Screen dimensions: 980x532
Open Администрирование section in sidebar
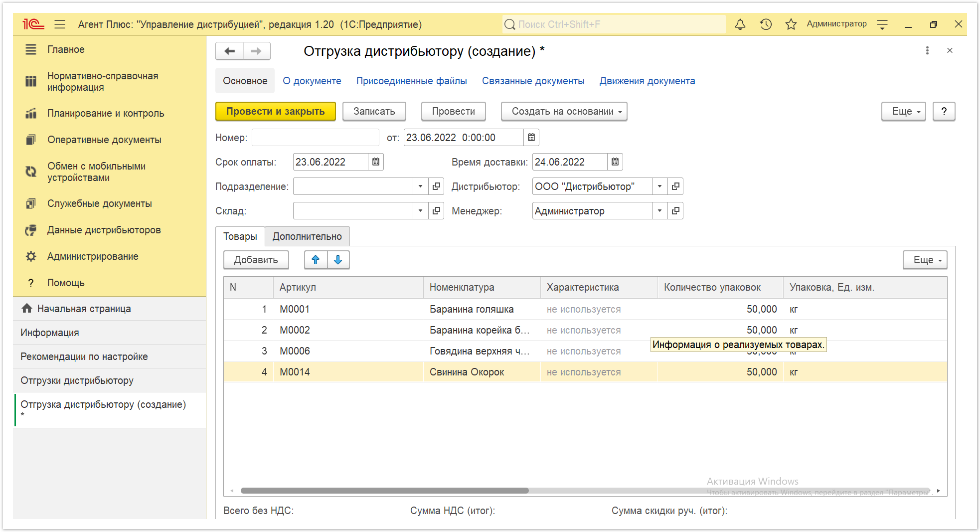click(x=93, y=256)
